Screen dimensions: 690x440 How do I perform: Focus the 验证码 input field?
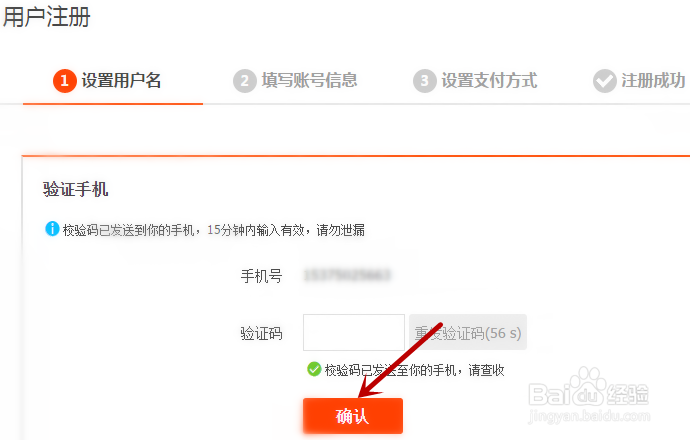click(x=354, y=332)
